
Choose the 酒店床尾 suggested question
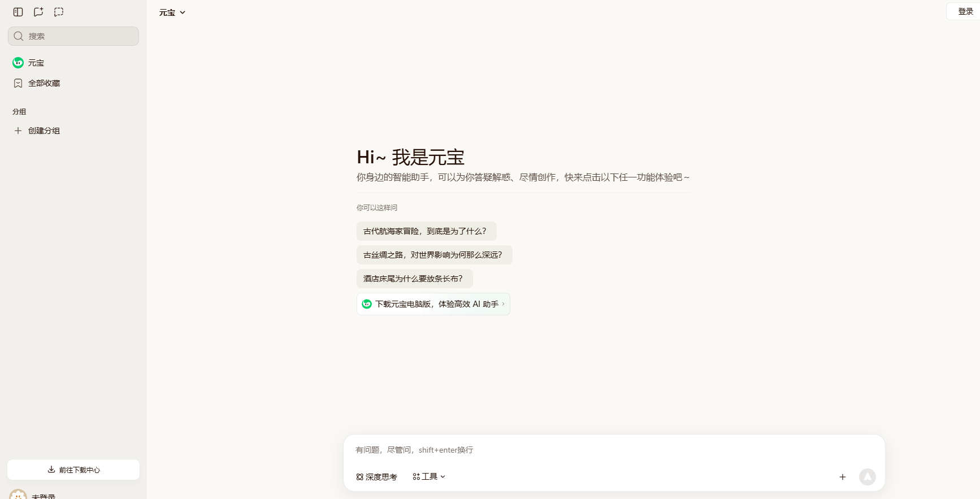coord(414,279)
